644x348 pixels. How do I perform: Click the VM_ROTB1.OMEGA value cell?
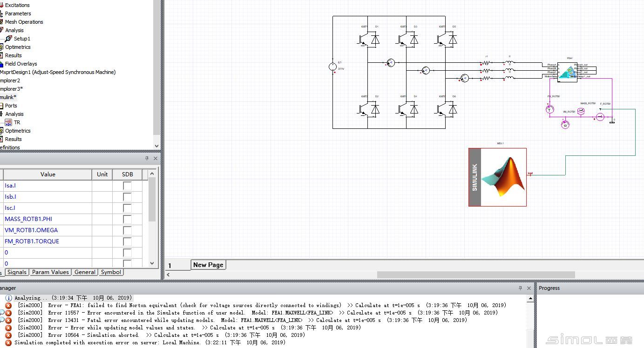[47, 230]
